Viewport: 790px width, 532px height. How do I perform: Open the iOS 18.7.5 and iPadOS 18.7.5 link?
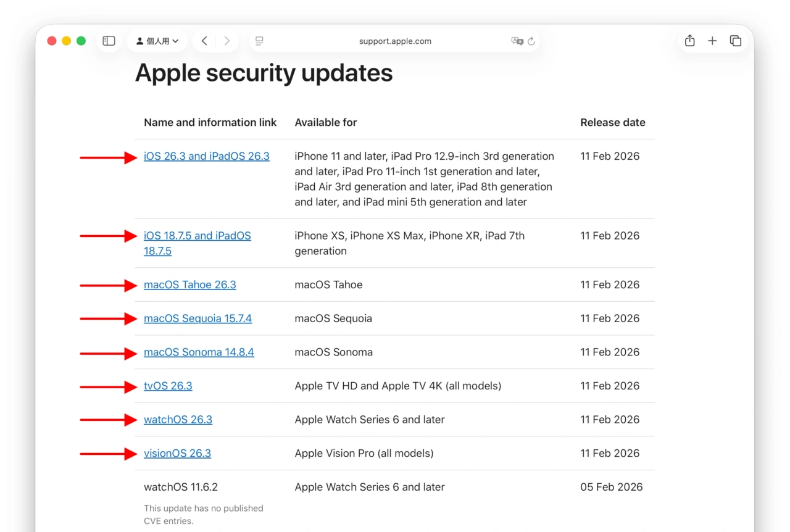pos(197,236)
